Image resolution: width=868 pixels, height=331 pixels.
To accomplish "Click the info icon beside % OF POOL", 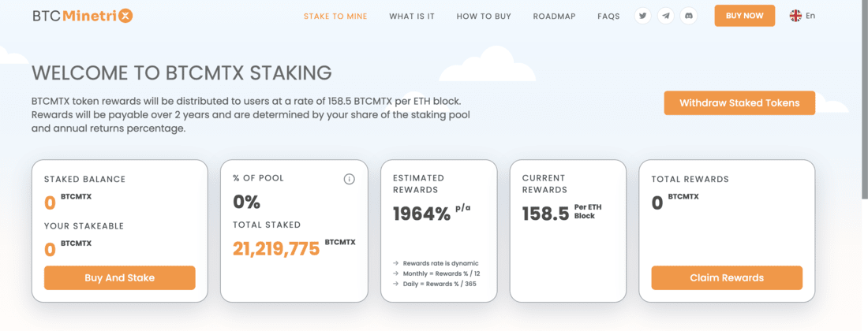I will (x=350, y=179).
